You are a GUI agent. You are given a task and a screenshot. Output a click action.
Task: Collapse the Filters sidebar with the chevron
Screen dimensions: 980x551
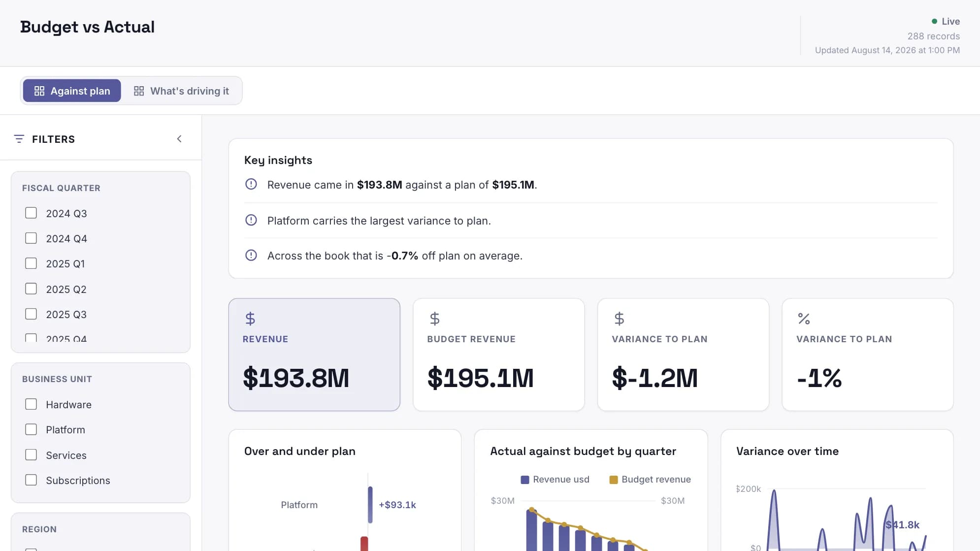(179, 139)
